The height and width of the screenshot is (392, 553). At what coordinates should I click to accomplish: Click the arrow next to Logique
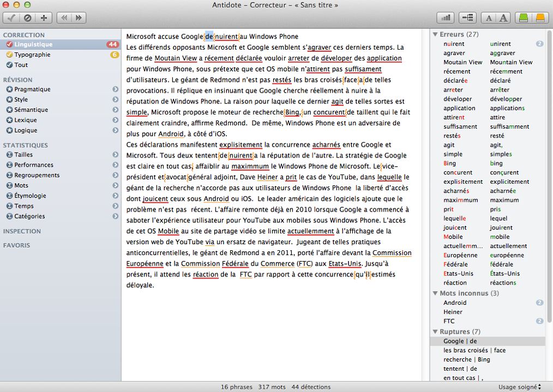point(115,130)
